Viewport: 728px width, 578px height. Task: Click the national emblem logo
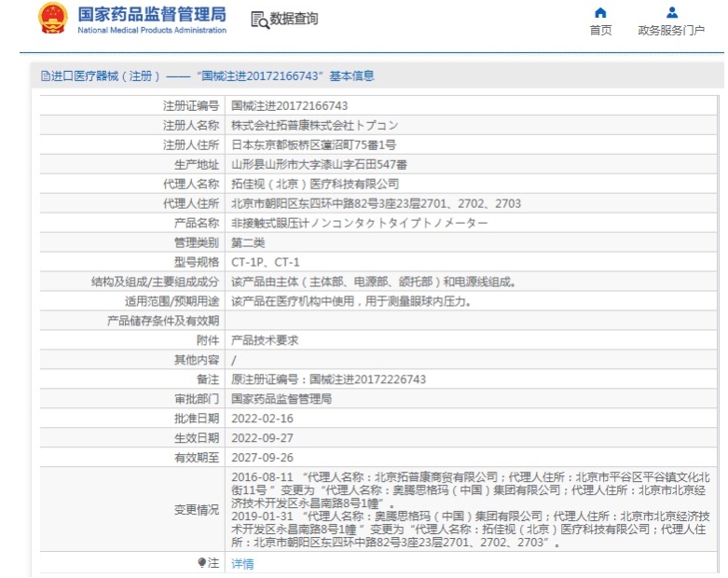(52, 20)
